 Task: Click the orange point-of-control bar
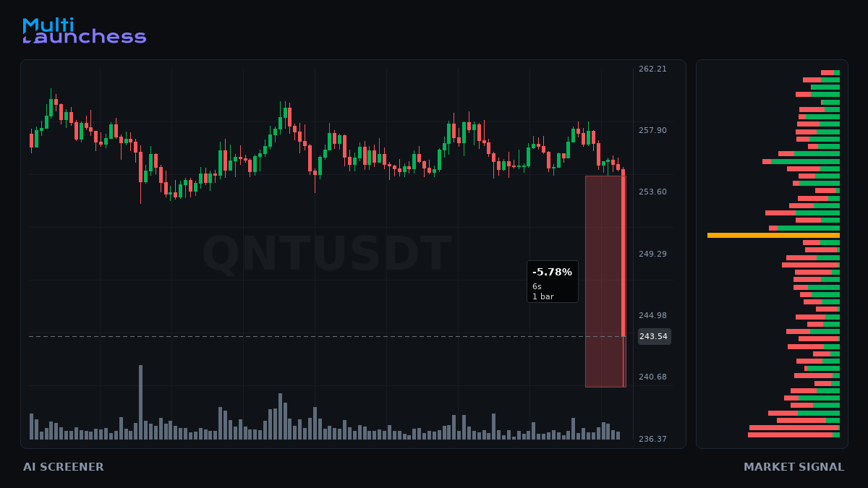[x=773, y=235]
